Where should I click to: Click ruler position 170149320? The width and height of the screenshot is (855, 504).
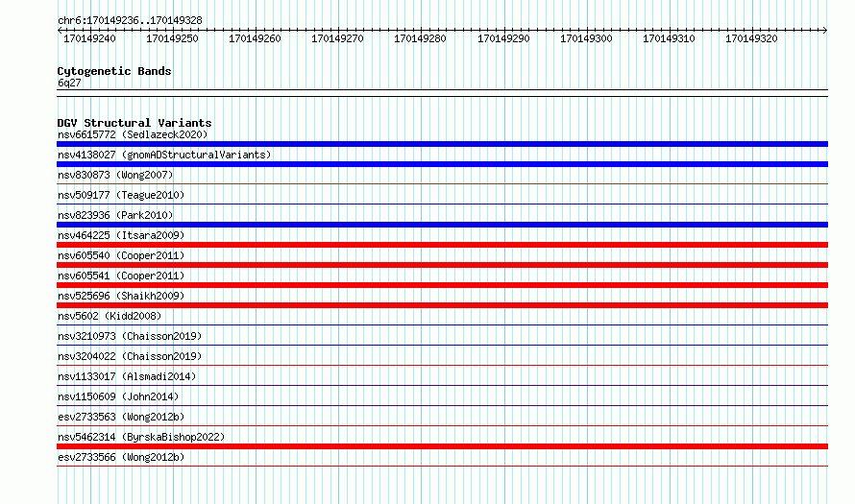[x=751, y=38]
